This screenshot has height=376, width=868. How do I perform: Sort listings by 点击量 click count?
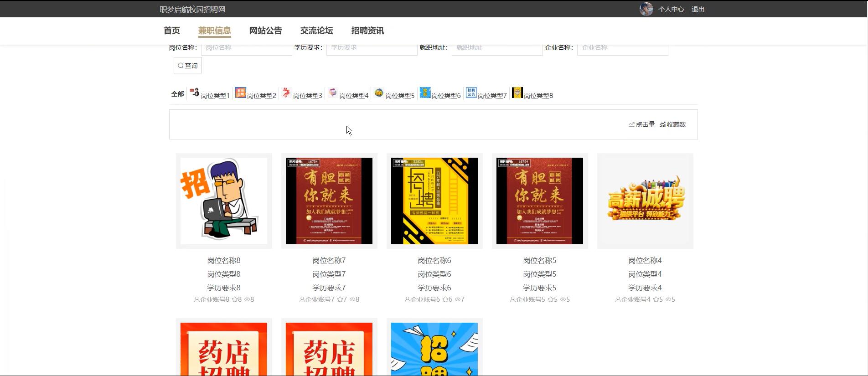642,124
